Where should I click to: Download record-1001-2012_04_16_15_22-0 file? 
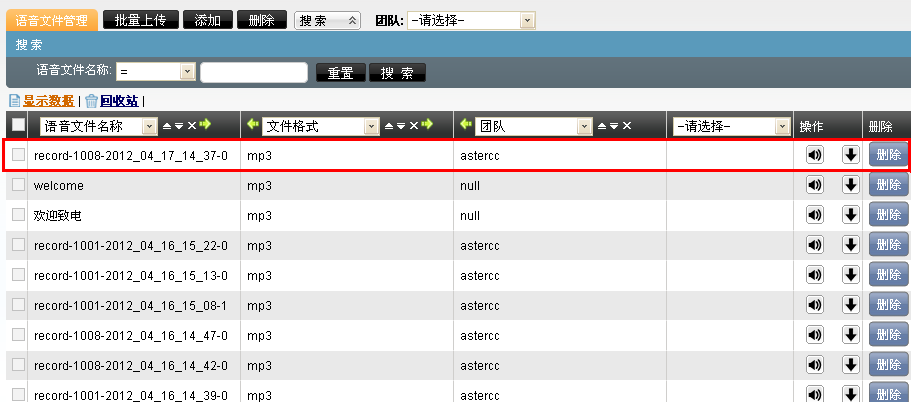851,245
